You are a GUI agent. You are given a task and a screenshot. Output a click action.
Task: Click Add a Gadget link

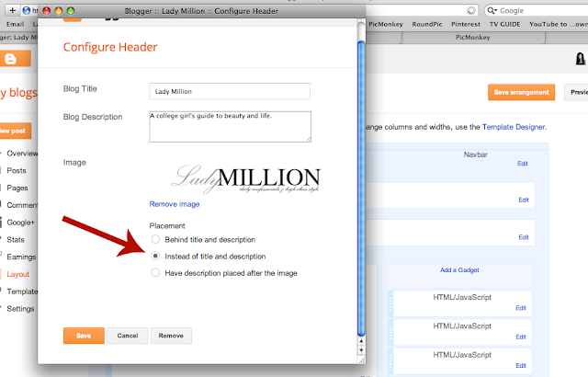(459, 270)
